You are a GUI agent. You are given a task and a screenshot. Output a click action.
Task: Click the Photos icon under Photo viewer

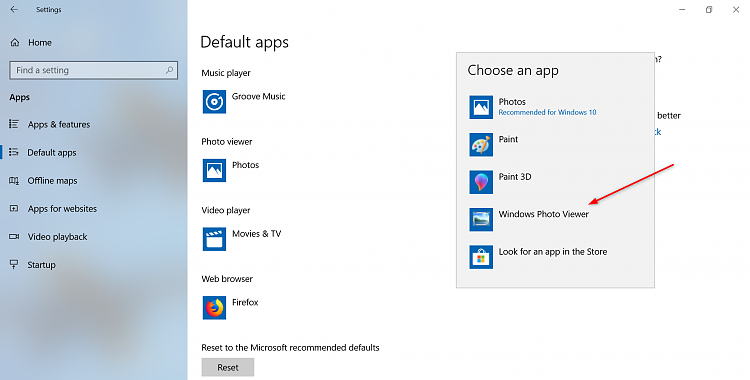click(x=214, y=170)
